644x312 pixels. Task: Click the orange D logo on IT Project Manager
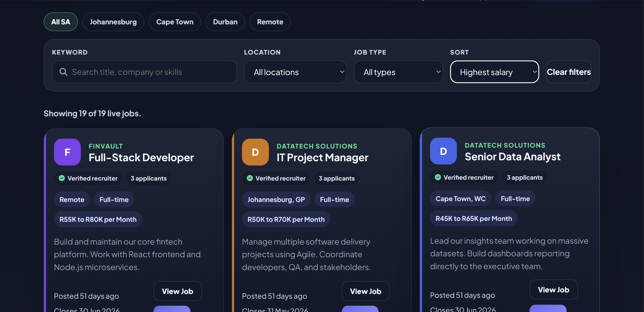tap(255, 152)
